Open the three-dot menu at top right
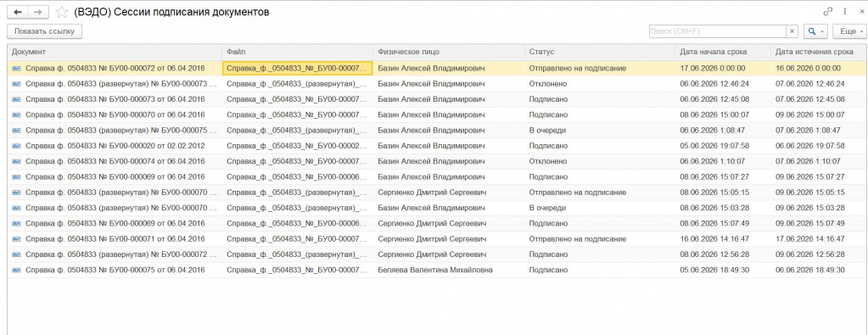The width and height of the screenshot is (868, 335). click(x=845, y=12)
